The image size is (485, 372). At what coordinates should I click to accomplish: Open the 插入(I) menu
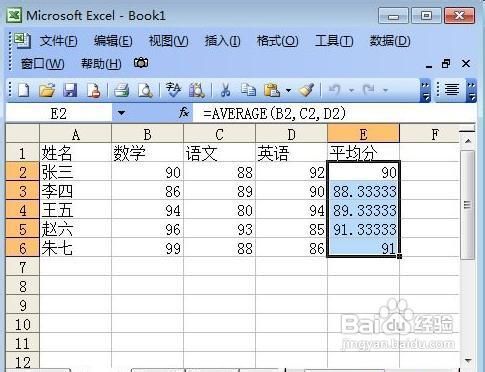click(x=222, y=41)
